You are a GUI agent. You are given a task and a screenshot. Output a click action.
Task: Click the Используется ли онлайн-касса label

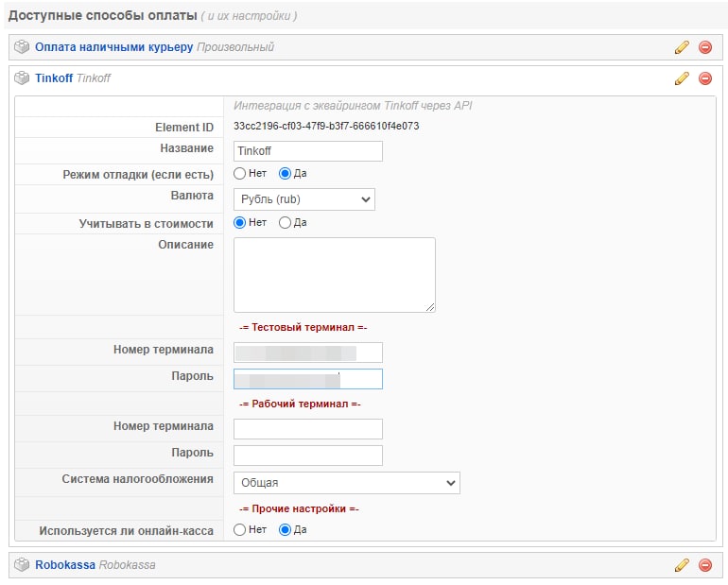point(127,531)
